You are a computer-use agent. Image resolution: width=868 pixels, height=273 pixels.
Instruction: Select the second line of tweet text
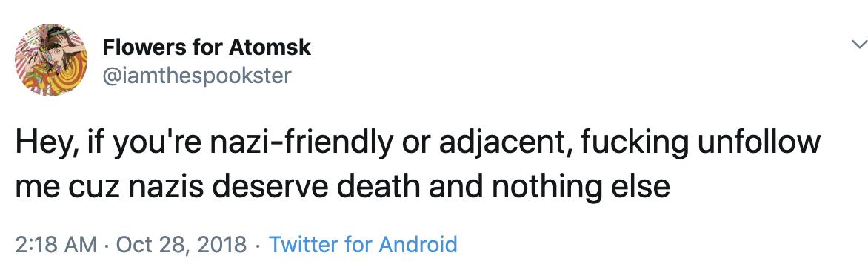click(x=343, y=186)
